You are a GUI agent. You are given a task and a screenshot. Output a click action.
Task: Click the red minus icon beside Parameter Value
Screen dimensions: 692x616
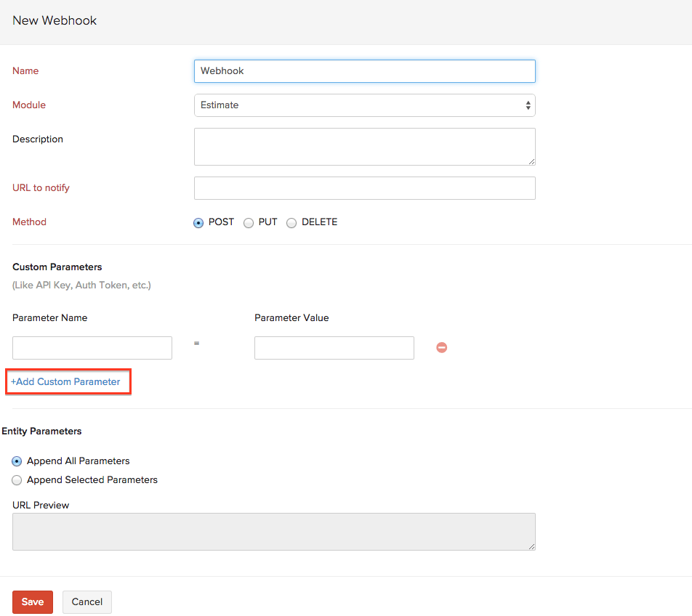pyautogui.click(x=441, y=347)
